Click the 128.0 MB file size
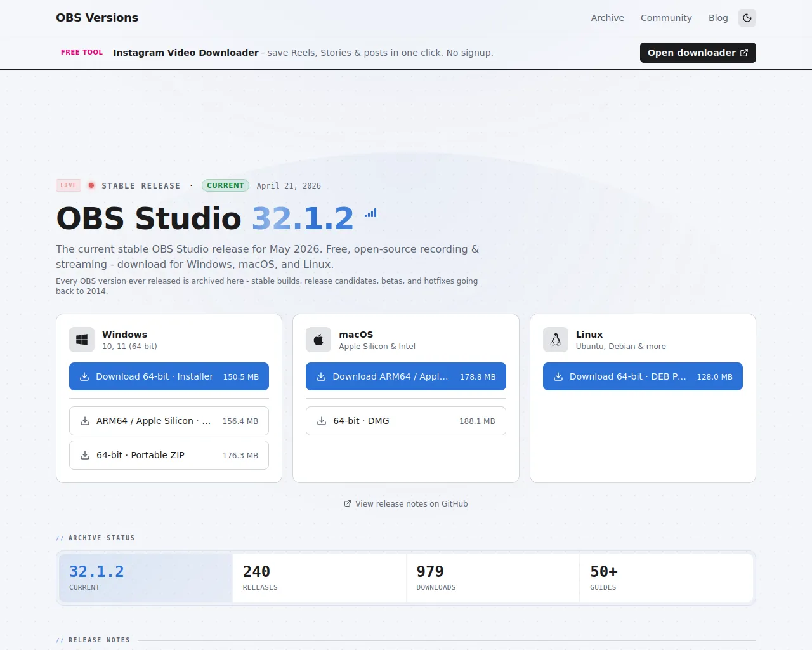Screen dimensions: 812x650 [x=714, y=377]
